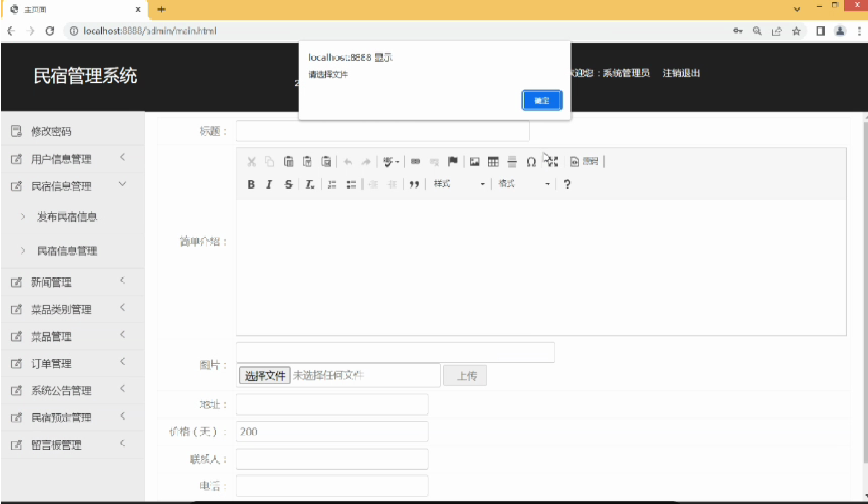Toggle strikethrough formatting
The height and width of the screenshot is (504, 868).
288,185
